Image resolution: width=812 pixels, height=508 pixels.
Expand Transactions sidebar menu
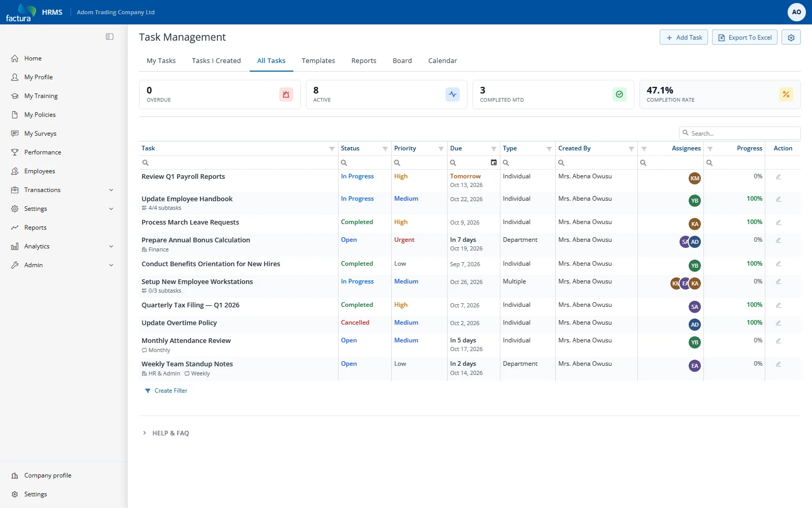pyautogui.click(x=111, y=190)
